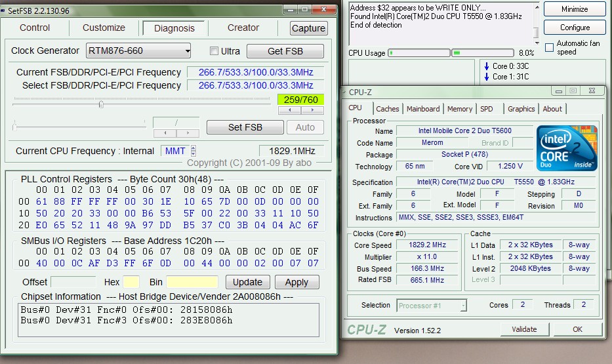The image size is (612, 364).
Task: Click the FSB frequency slider thumb
Action: point(101,104)
